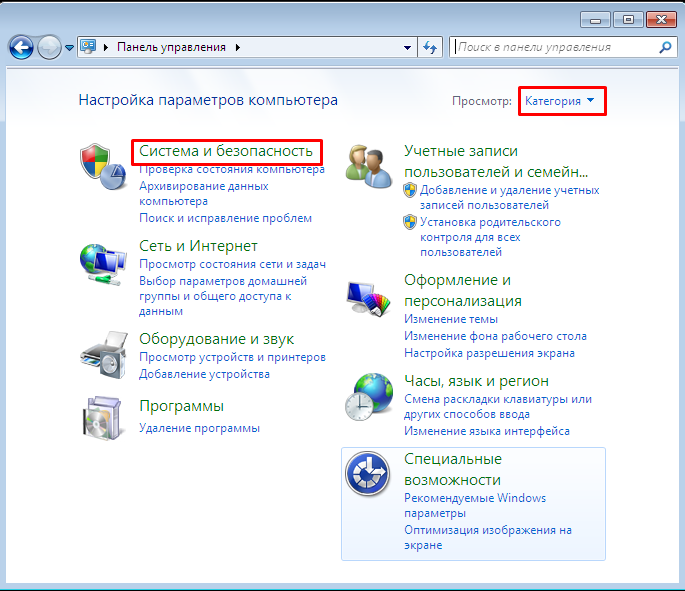This screenshot has height=591, width=685.
Task: Click the Ease of Access blue circle icon
Action: click(x=367, y=473)
